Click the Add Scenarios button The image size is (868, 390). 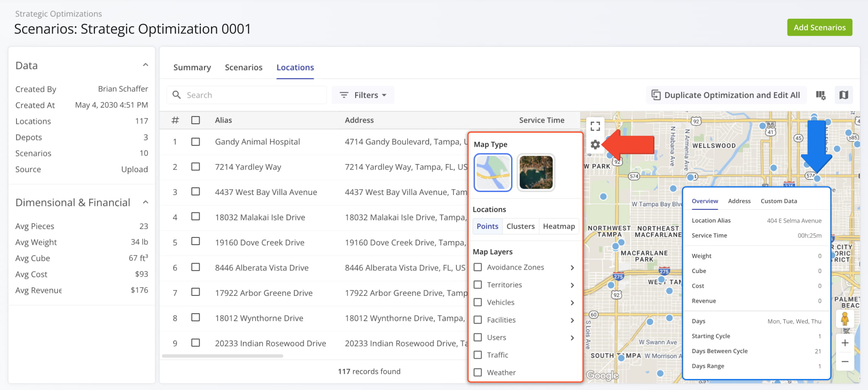(x=819, y=28)
